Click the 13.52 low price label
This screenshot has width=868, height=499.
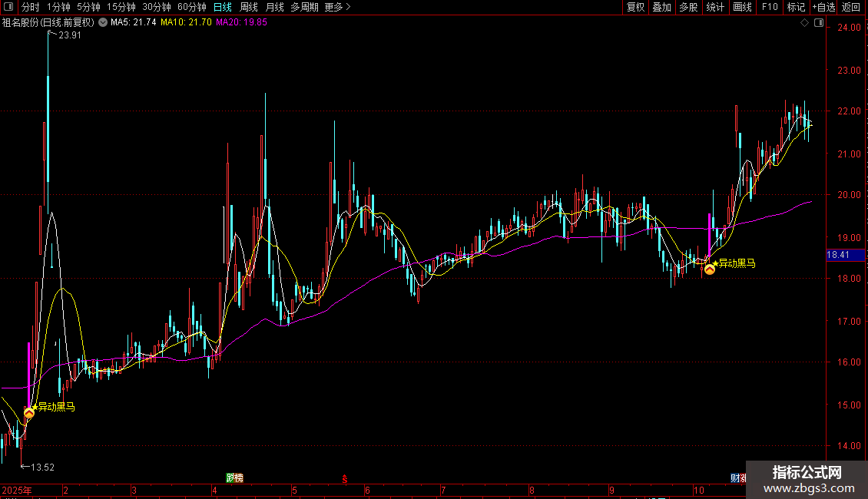(42, 468)
